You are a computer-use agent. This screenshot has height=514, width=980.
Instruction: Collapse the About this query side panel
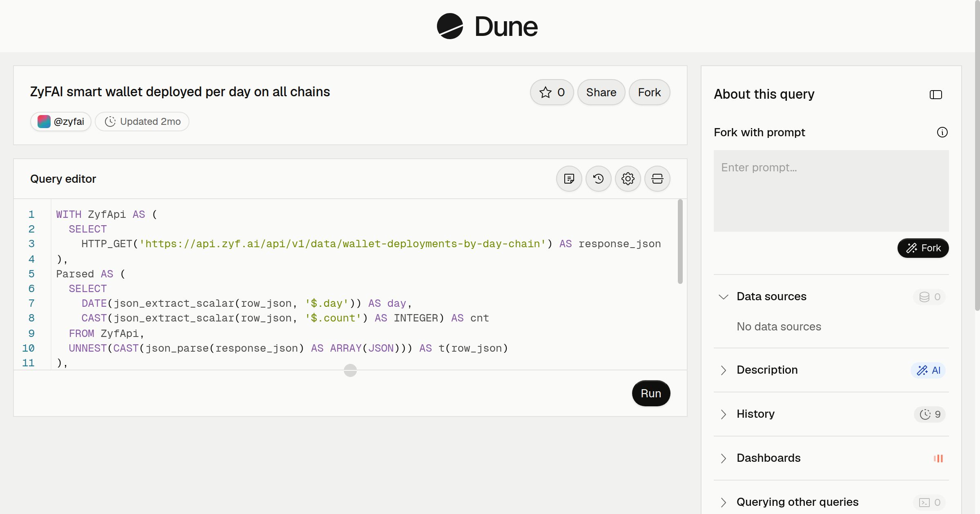pos(935,95)
